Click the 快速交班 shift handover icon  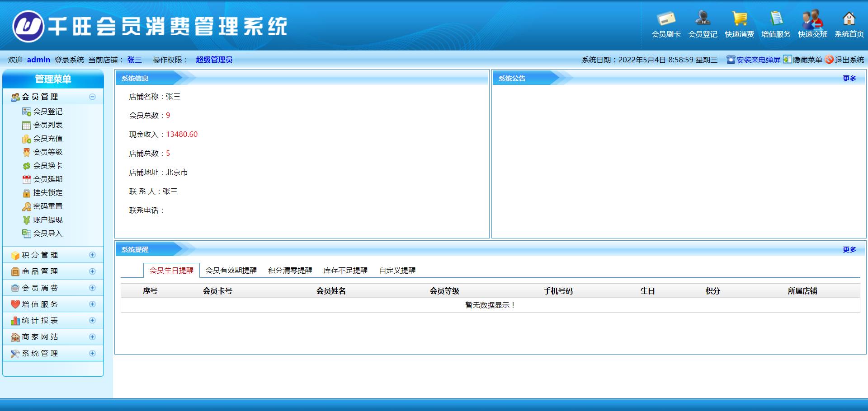[x=812, y=19]
